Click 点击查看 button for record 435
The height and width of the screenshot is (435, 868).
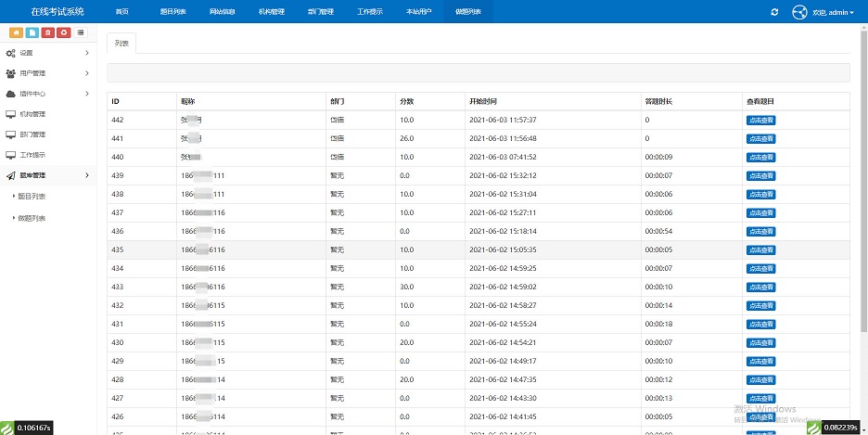point(760,249)
